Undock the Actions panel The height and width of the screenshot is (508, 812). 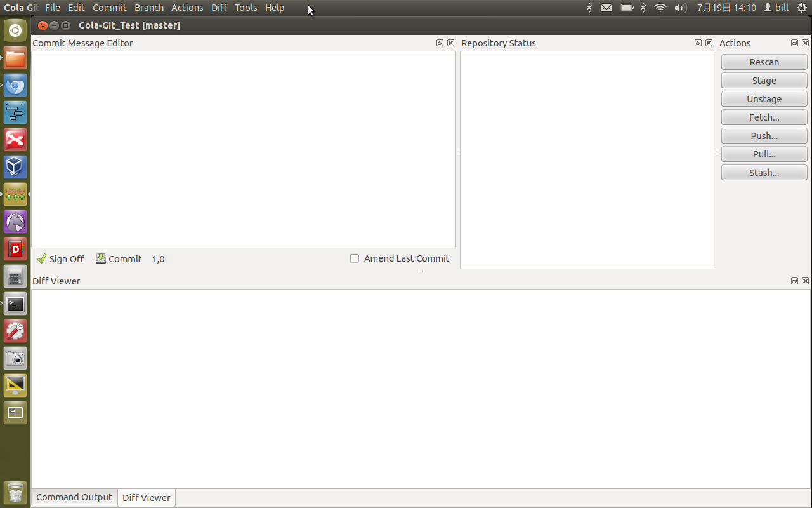pyautogui.click(x=794, y=43)
